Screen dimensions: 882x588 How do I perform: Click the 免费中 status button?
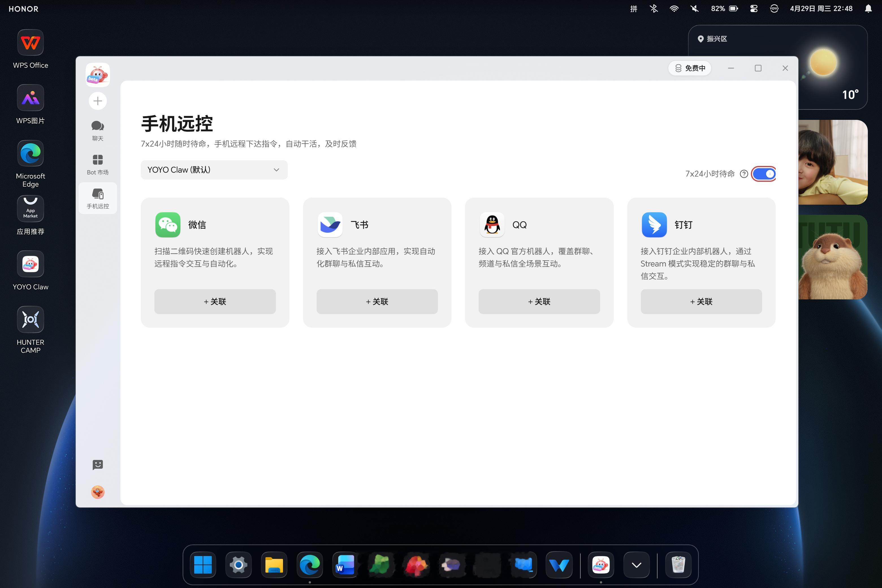(x=689, y=68)
